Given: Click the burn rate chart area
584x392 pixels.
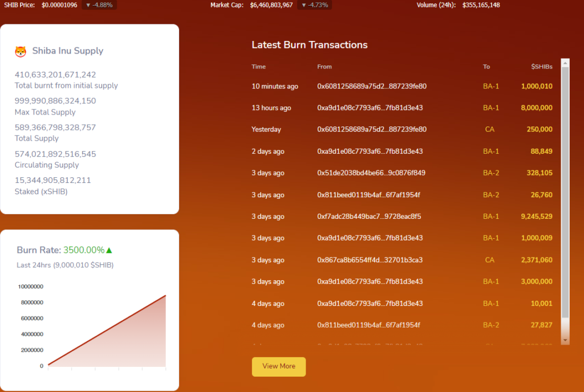Looking at the screenshot, I should coord(107,330).
